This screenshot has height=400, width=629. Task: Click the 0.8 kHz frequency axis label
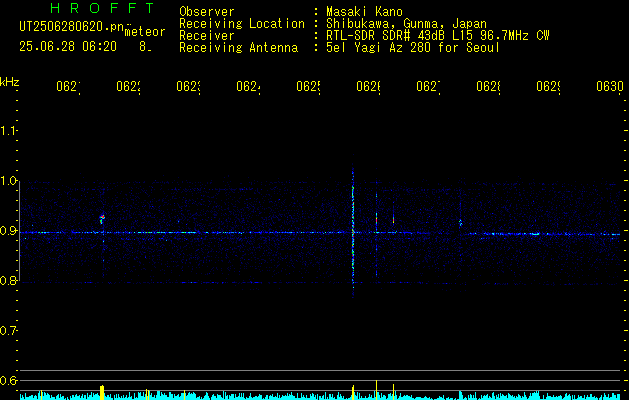pos(8,280)
